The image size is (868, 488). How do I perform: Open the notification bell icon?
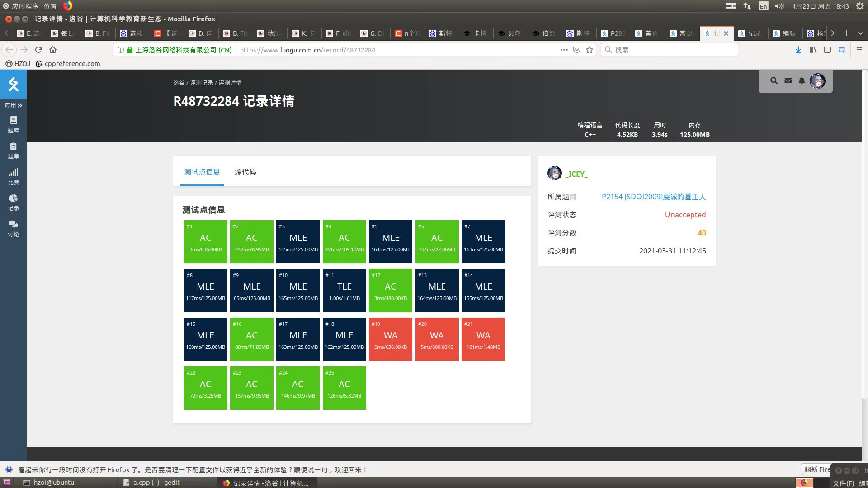tap(802, 80)
